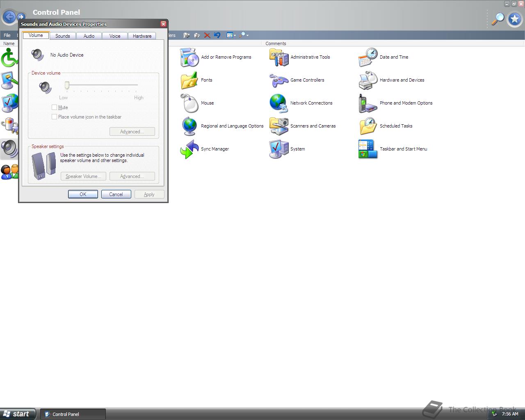
Task: Switch to the Sounds tab
Action: [63, 36]
